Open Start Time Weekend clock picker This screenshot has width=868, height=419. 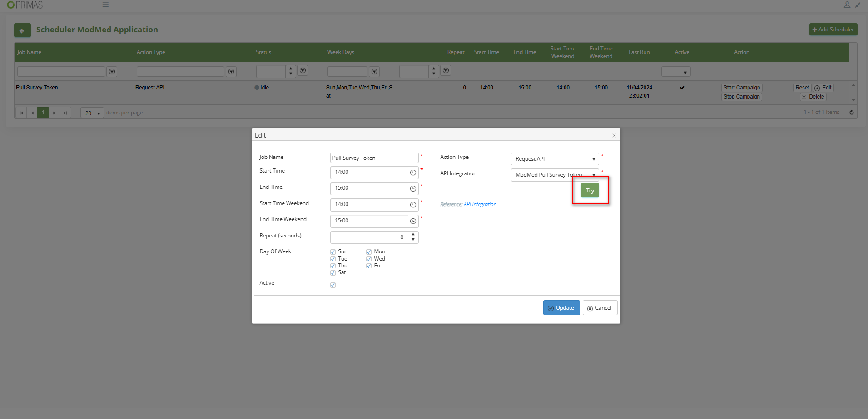413,205
